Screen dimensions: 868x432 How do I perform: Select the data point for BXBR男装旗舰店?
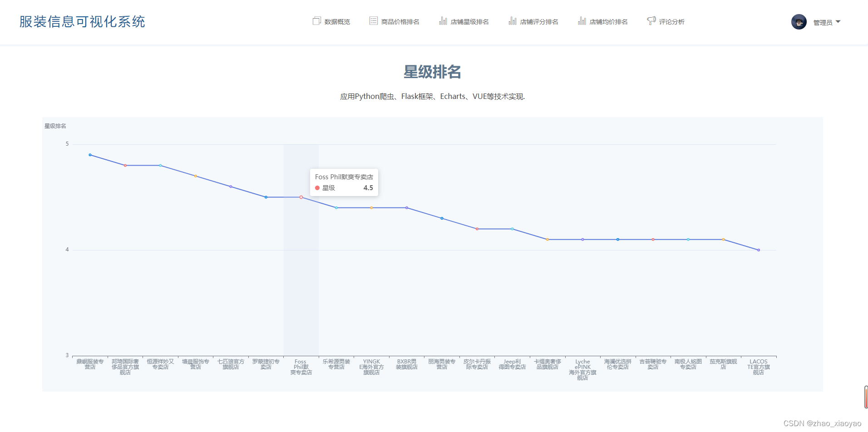(x=407, y=208)
